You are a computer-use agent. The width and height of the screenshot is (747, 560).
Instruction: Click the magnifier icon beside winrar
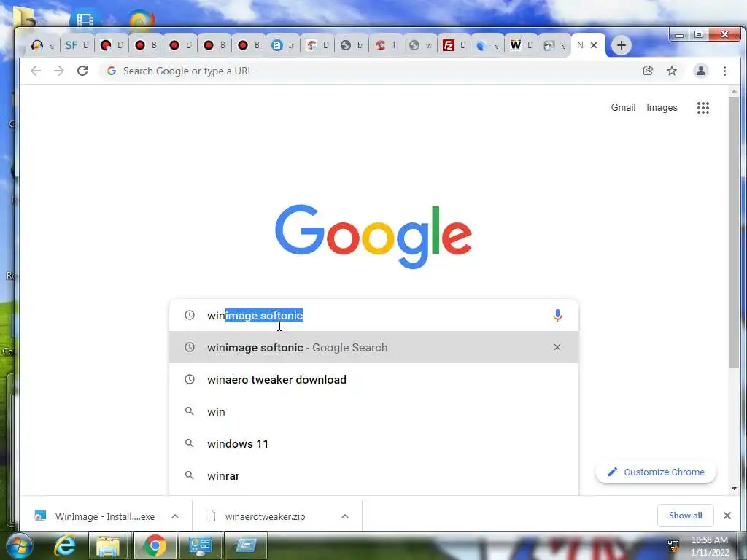tap(190, 475)
